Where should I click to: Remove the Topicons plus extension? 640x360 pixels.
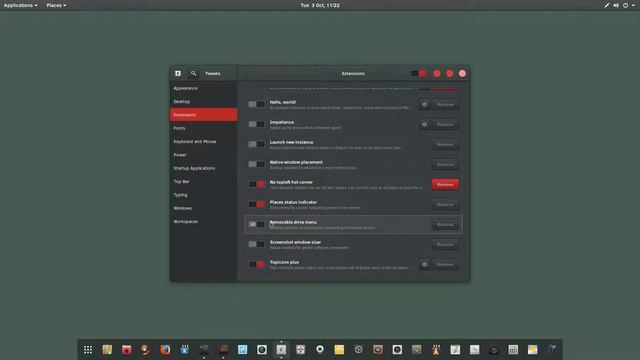point(445,264)
